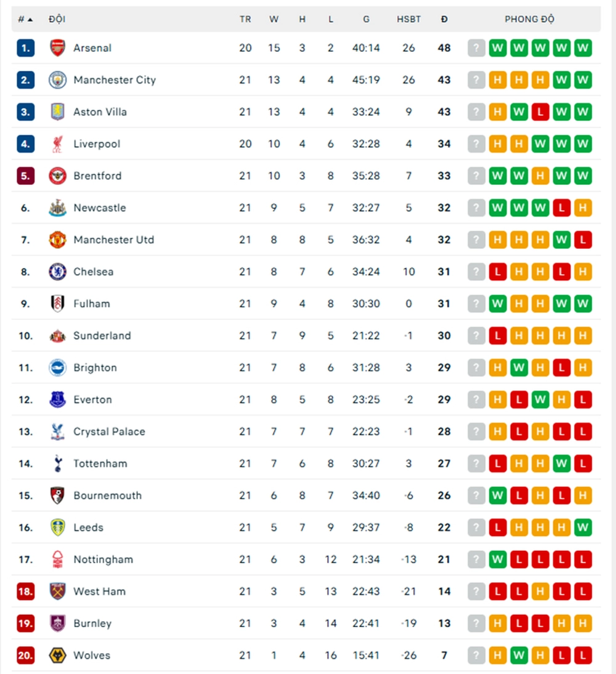Click the Brighton club crest
616x674 pixels.
[56, 367]
